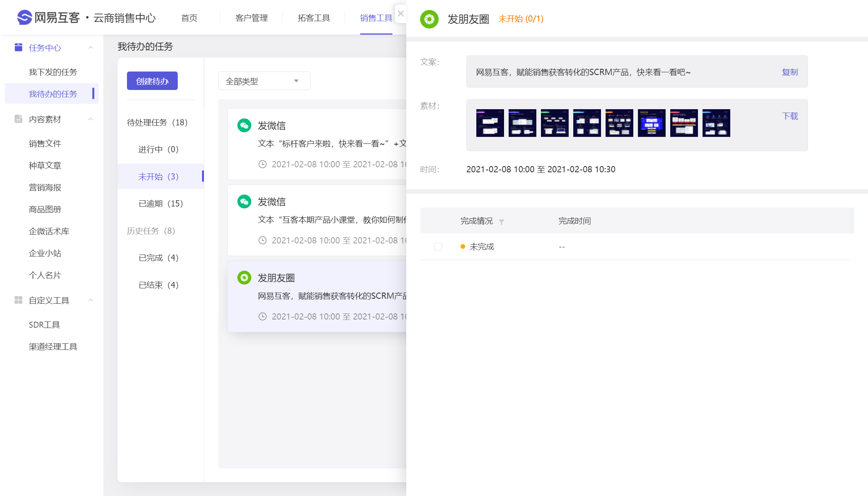
Task: Click the 完成情况 column header
Action: [476, 221]
